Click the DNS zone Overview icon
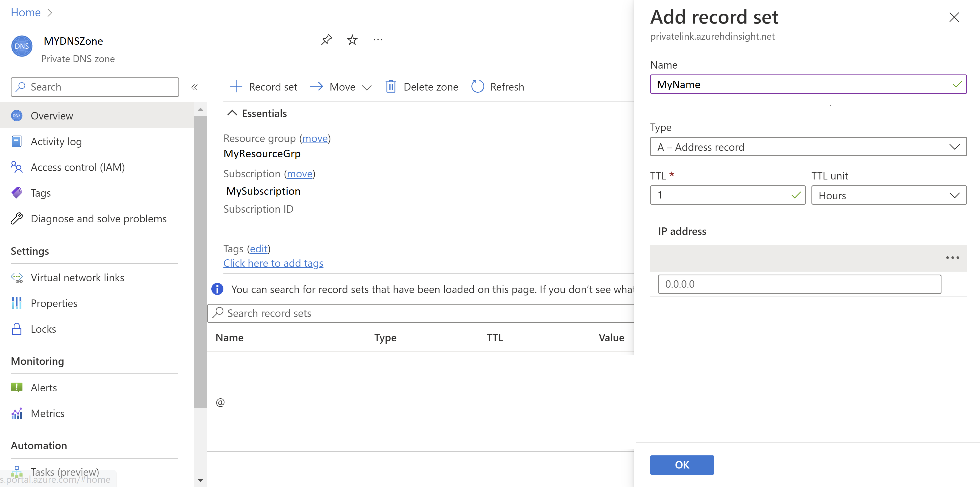 (17, 116)
